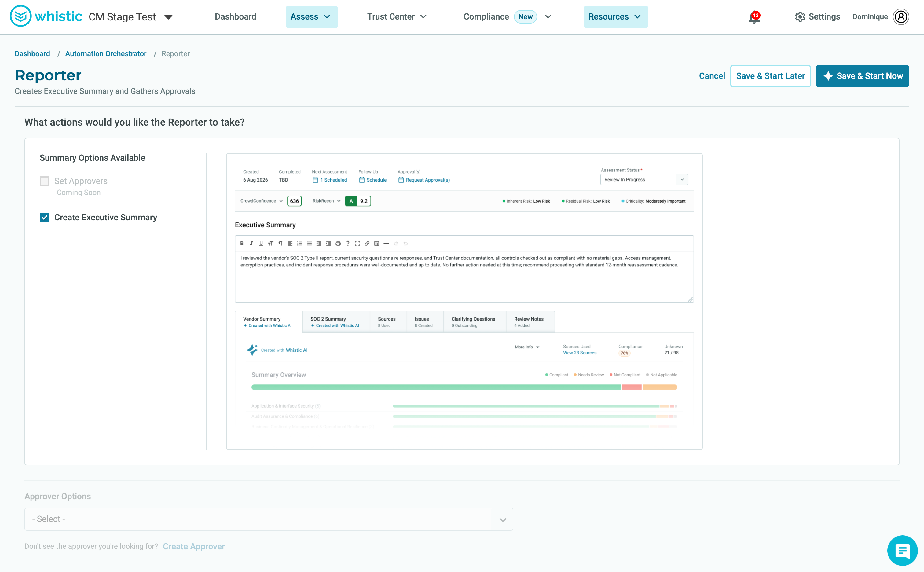Toggle bold formatting in the editor
The image size is (924, 572).
click(x=242, y=243)
